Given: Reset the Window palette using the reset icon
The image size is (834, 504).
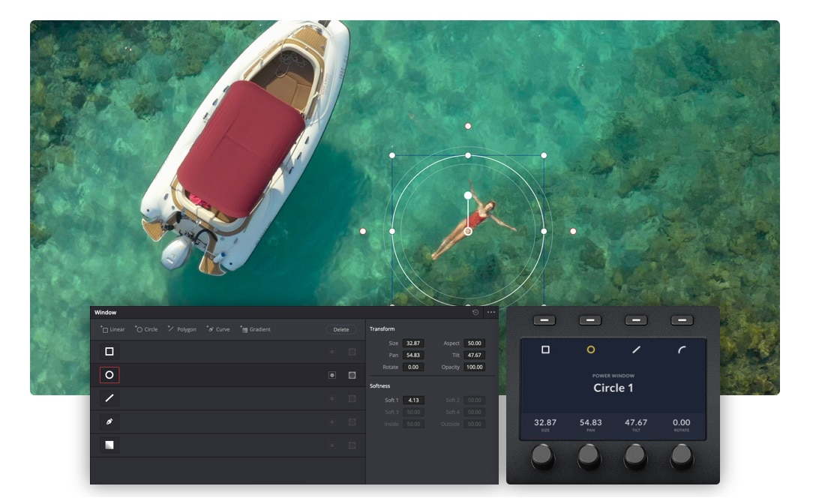Looking at the screenshot, I should (475, 313).
